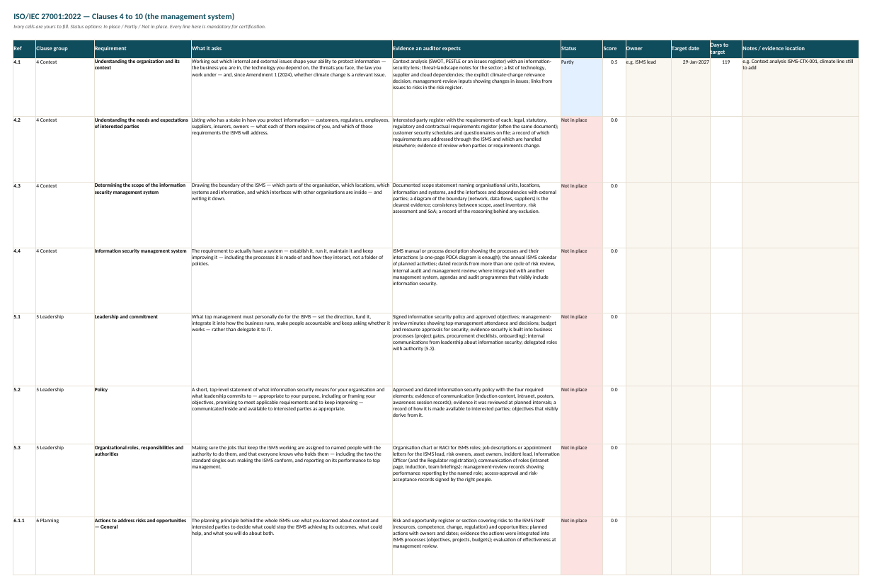Click the '5 Leadership' clause group in row 5.1

pyautogui.click(x=64, y=348)
